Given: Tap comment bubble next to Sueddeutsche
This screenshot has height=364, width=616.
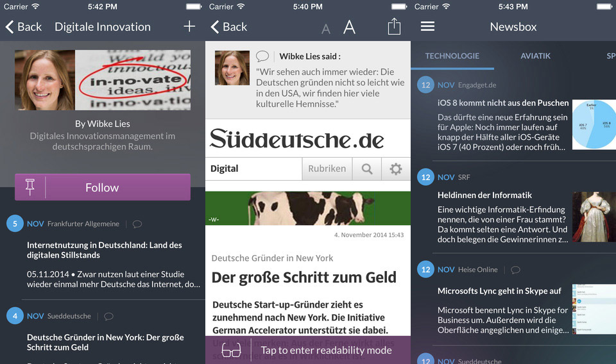Looking at the screenshot, I should pos(109,316).
